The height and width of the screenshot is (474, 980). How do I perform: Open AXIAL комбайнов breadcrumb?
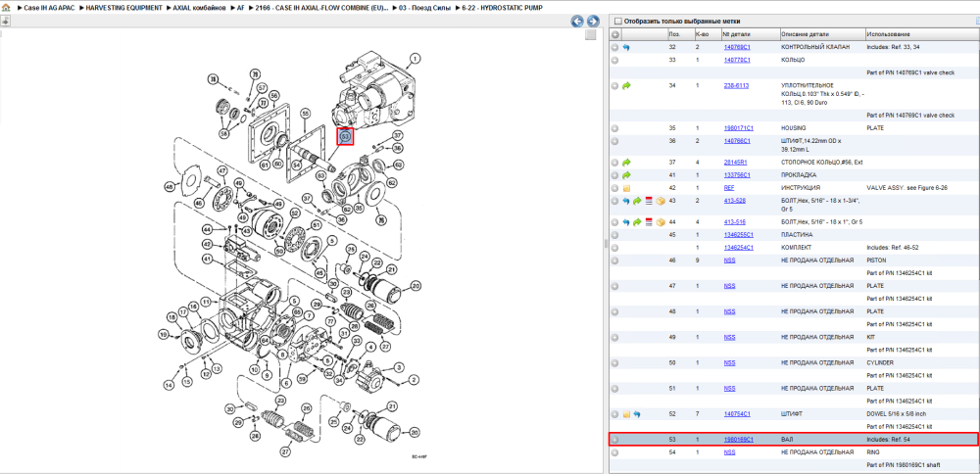199,8
